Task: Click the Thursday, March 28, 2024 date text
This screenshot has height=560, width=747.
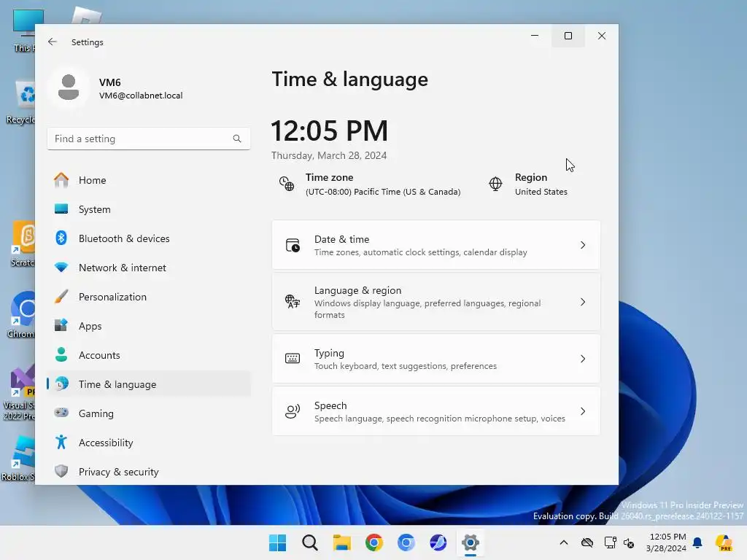Action: coord(329,156)
